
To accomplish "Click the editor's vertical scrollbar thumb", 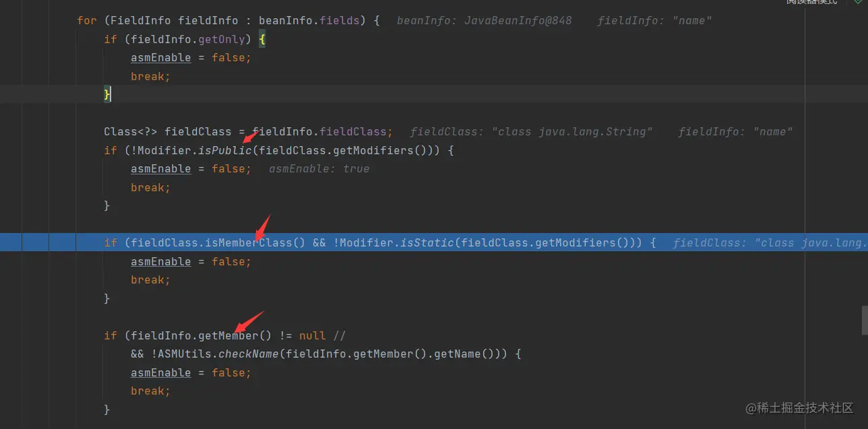I will [865, 320].
